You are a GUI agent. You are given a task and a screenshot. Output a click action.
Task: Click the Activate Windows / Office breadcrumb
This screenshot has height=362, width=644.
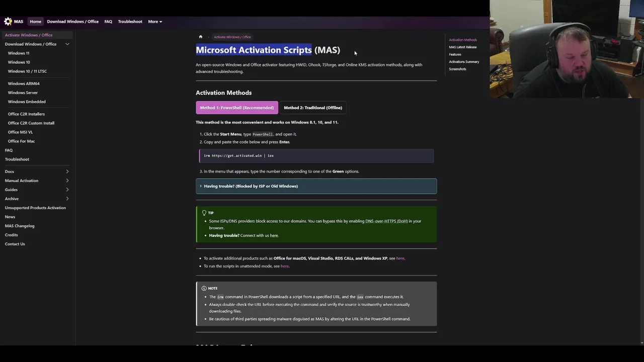pos(232,37)
